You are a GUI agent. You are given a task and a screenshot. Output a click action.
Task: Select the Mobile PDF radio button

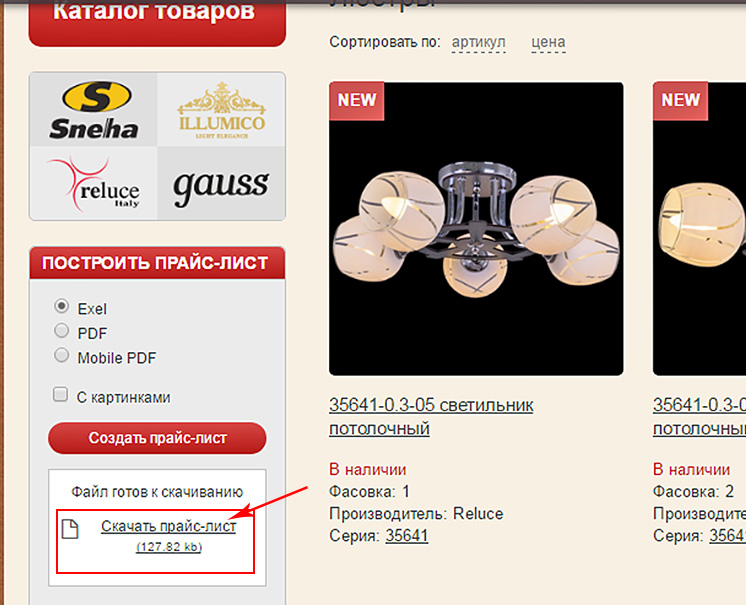coord(61,355)
